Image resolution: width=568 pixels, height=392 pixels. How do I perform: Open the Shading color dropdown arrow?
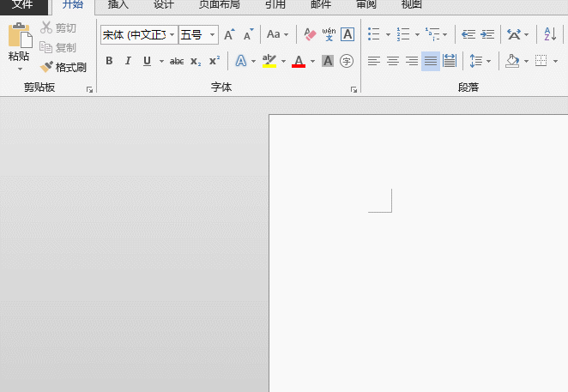click(x=526, y=61)
